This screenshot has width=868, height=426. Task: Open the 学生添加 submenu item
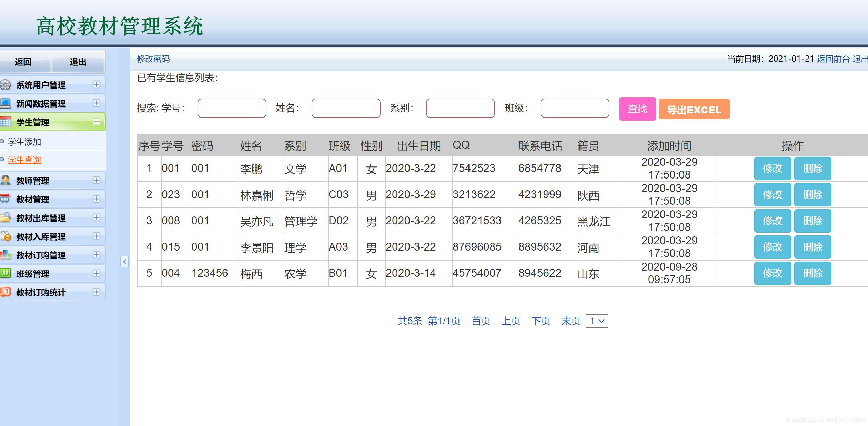point(24,142)
